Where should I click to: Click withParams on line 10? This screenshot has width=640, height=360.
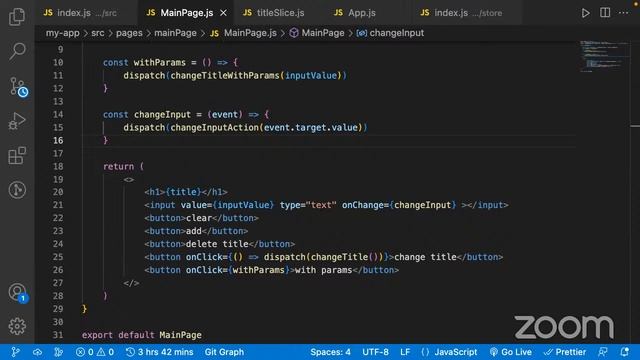(160, 62)
